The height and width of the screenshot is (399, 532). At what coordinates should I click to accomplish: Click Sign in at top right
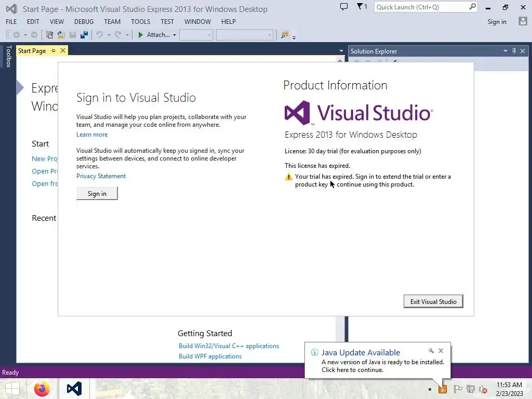tap(497, 21)
